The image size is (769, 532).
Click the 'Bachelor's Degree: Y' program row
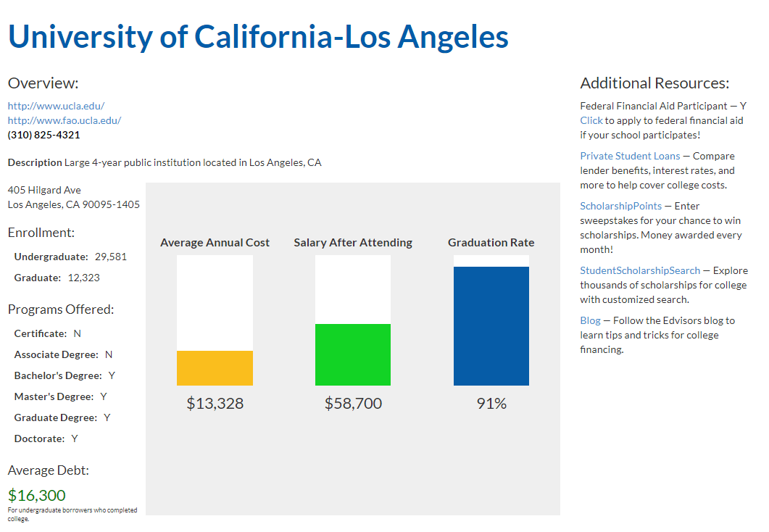point(65,376)
